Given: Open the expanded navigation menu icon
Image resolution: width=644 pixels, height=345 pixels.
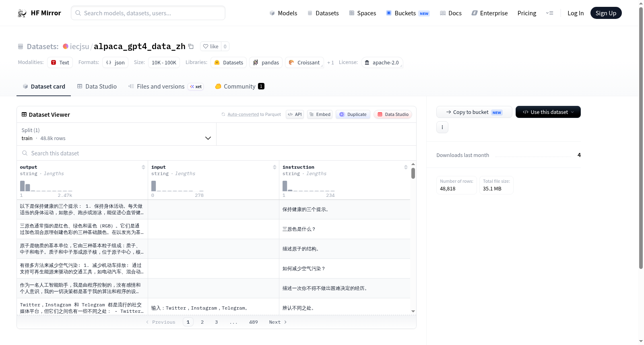Looking at the screenshot, I should pos(549,13).
